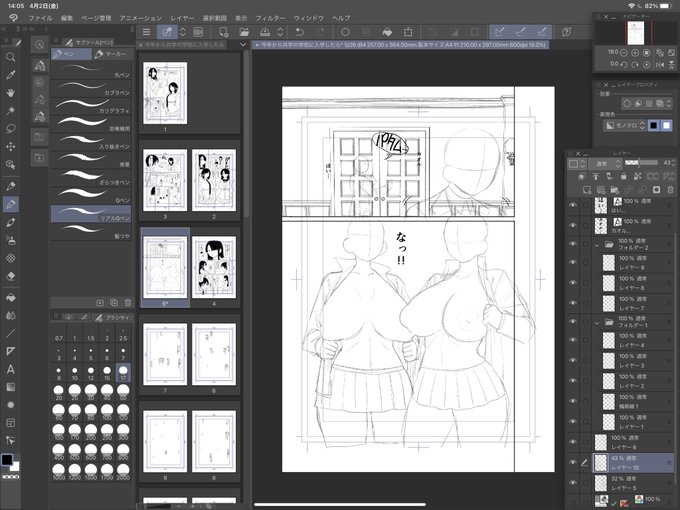Hide レイヤー 6 with its eye icon
Image resolution: width=680 pixels, height=510 pixels.
click(x=573, y=442)
